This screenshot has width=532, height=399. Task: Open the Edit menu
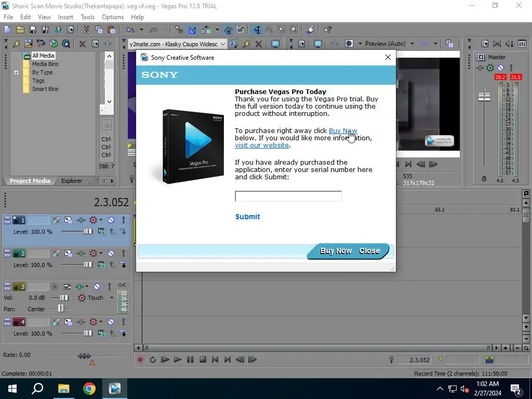coord(25,17)
